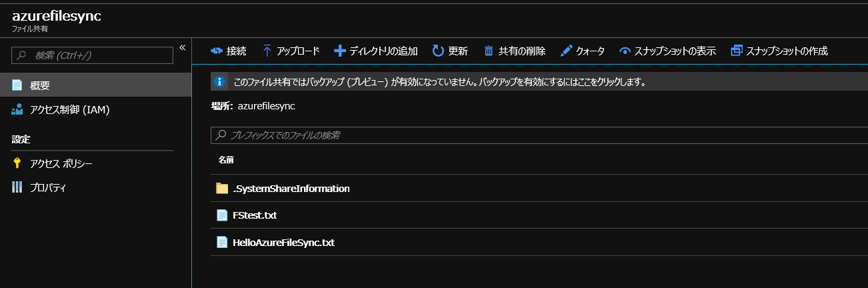This screenshot has height=288, width=868.
Task: Open アクセス ポリシー settings
Action: pyautogui.click(x=95, y=163)
